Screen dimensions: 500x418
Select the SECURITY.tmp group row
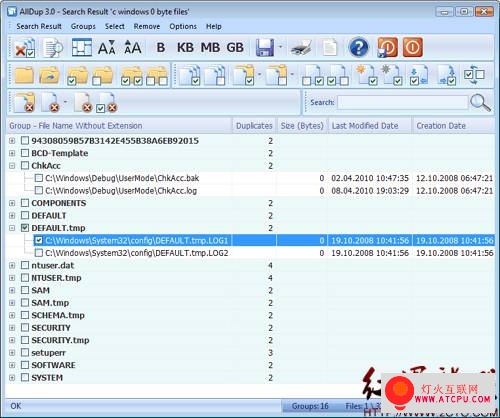250,340
